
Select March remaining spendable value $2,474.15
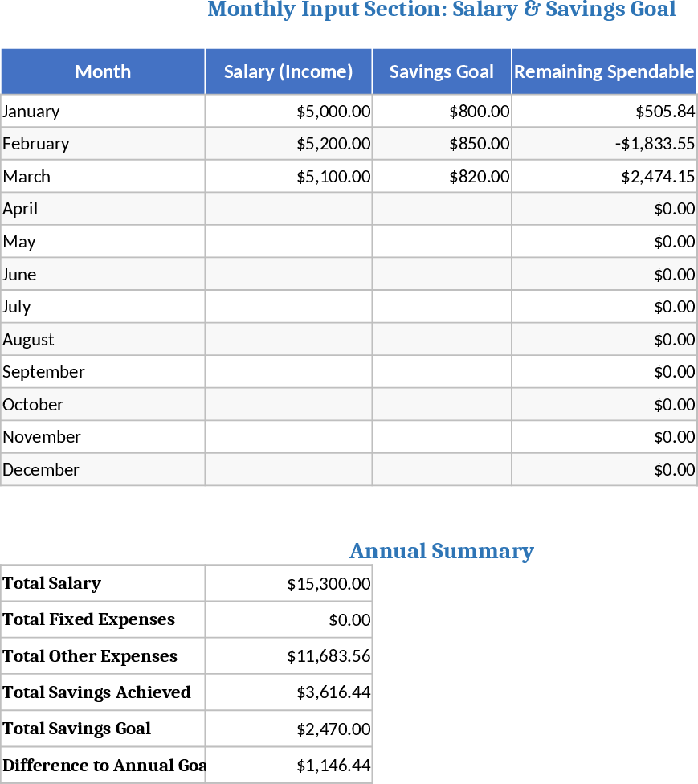pyautogui.click(x=603, y=177)
